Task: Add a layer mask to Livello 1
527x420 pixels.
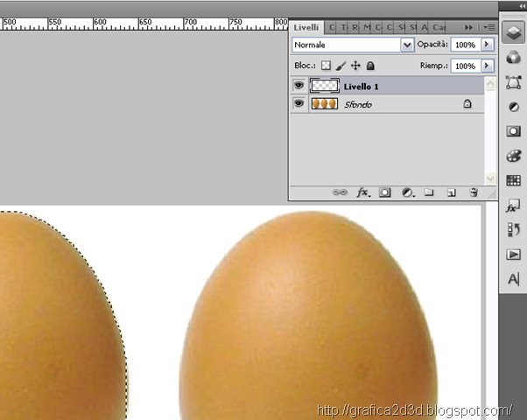Action: coord(385,192)
